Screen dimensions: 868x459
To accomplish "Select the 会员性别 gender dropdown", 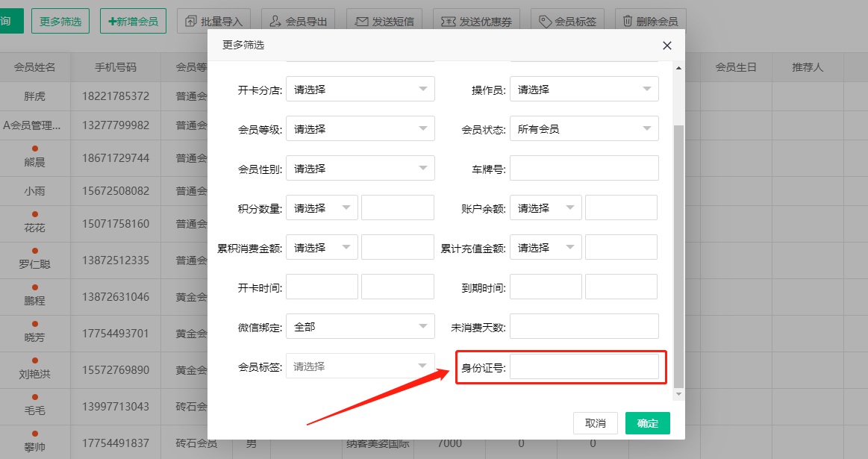I will point(360,169).
